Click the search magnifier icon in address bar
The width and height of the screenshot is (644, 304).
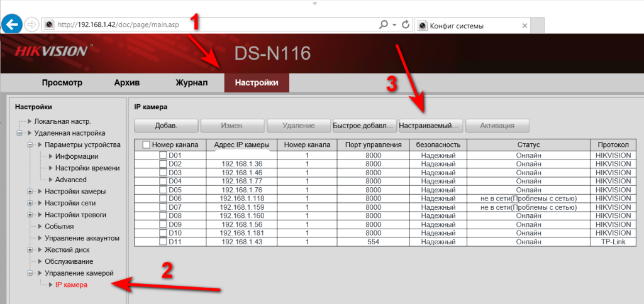pos(384,24)
